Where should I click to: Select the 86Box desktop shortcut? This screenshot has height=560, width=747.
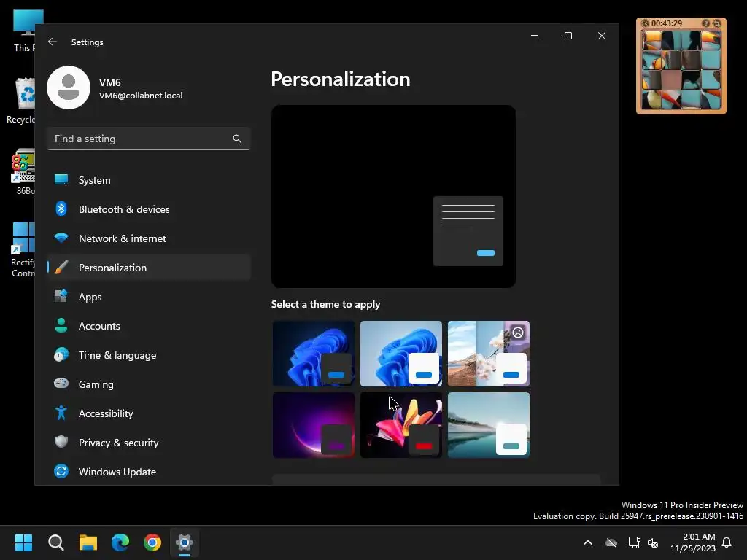click(23, 172)
